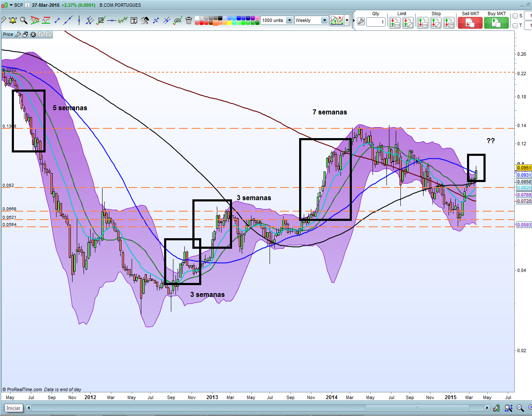
Task: Click second Limit order icon
Action: (408, 22)
